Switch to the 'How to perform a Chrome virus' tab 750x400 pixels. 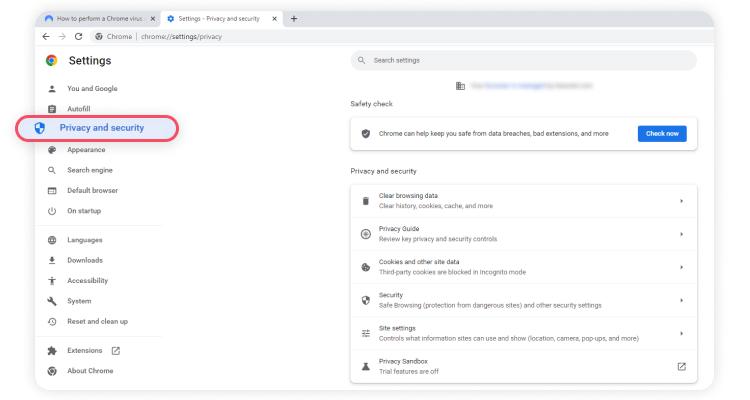99,19
